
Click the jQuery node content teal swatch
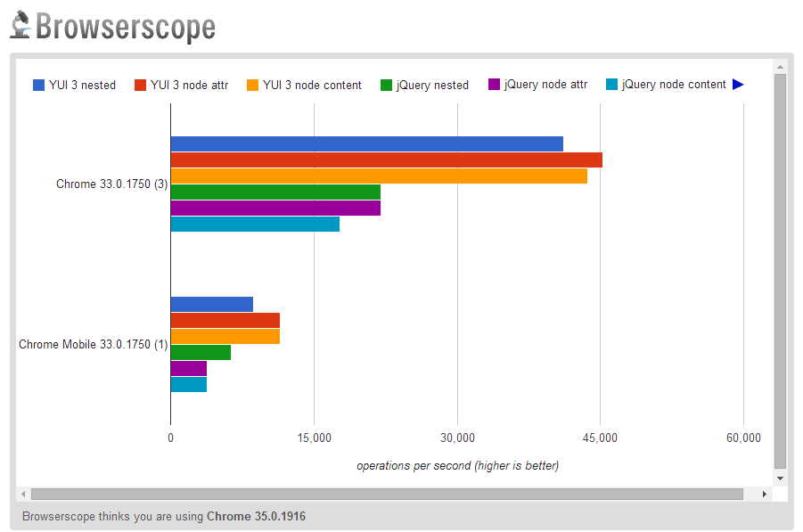point(612,85)
